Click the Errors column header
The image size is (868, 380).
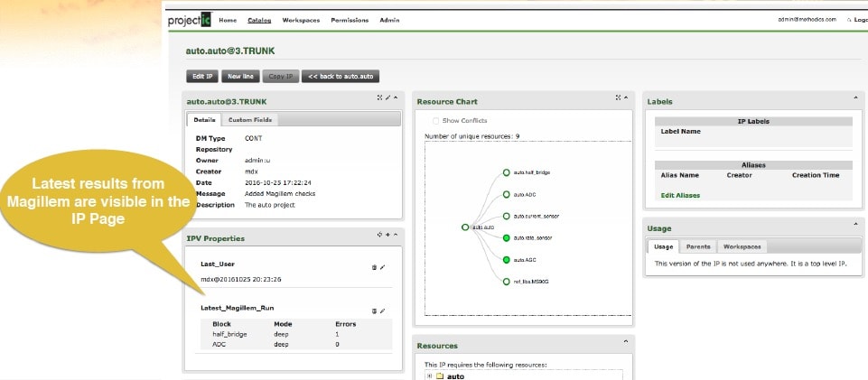pyautogui.click(x=346, y=324)
